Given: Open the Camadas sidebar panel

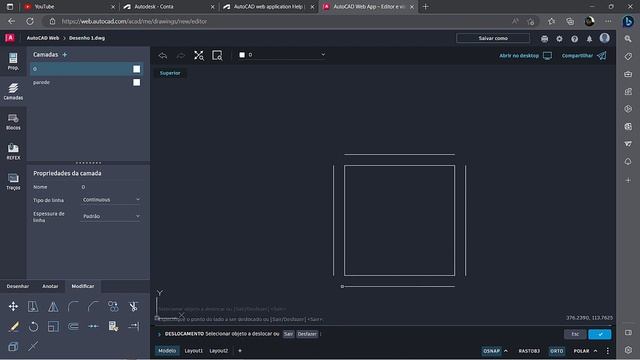Looking at the screenshot, I should 13,91.
